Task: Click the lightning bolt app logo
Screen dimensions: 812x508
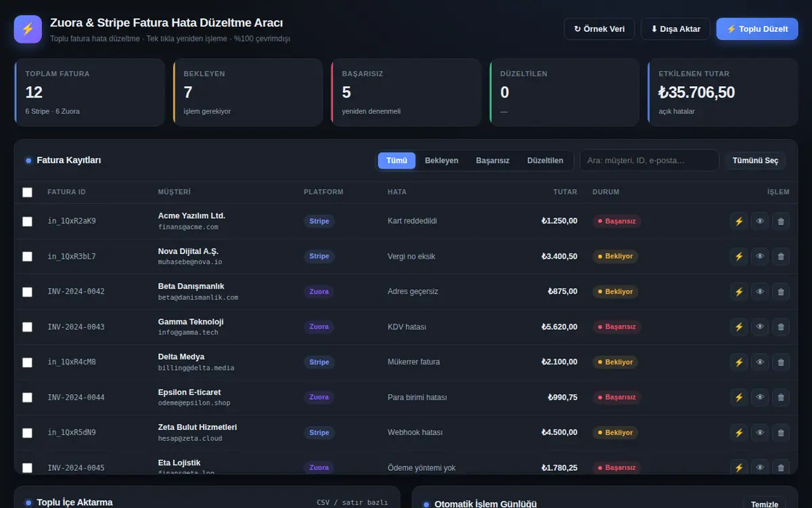Action: point(28,29)
